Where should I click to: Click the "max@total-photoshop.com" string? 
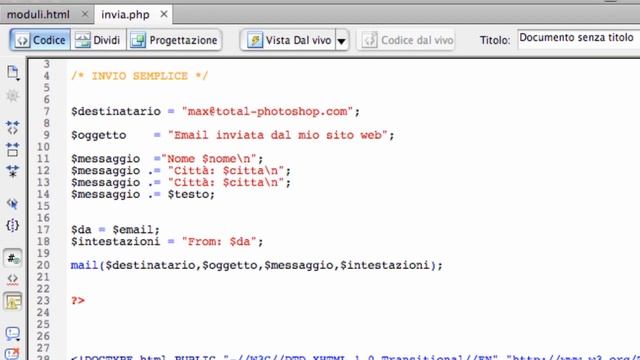click(x=267, y=111)
